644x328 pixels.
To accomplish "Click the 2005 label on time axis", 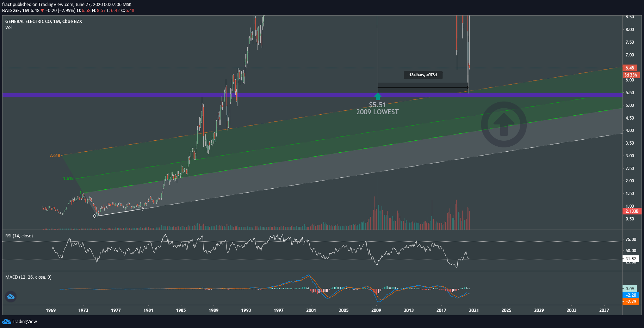I will [x=343, y=310].
